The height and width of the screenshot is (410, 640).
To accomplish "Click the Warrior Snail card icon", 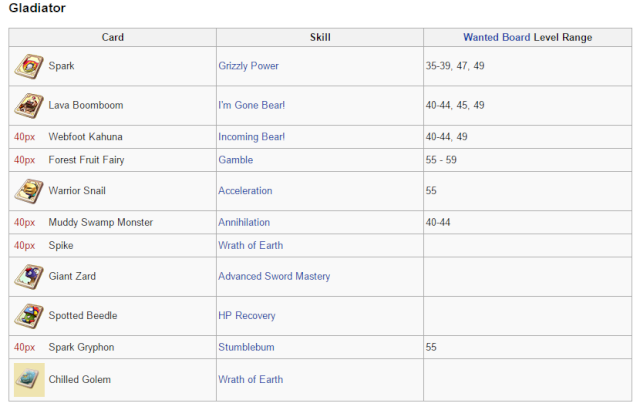I will [29, 191].
